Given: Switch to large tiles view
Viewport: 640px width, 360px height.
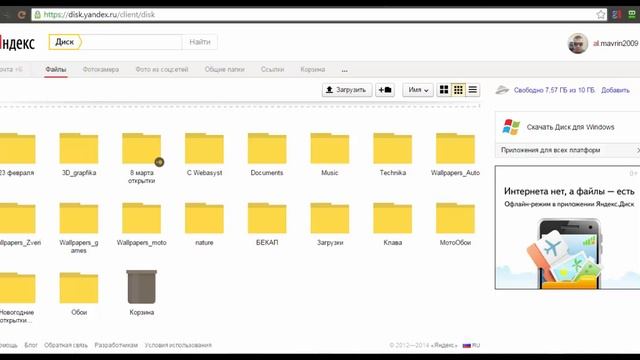Looking at the screenshot, I should point(444,90).
